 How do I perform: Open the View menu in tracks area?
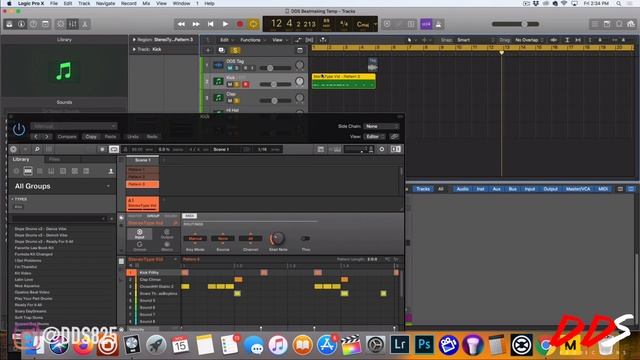pyautogui.click(x=277, y=40)
